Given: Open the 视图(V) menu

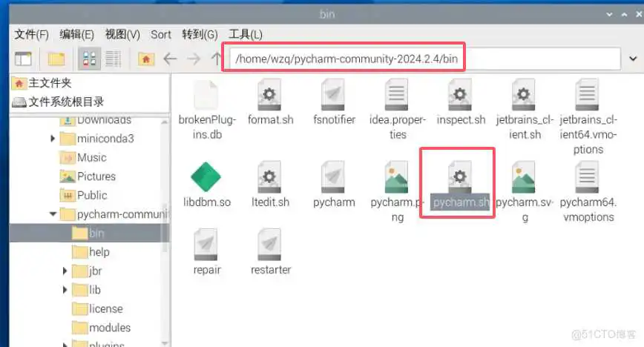Looking at the screenshot, I should pyautogui.click(x=122, y=35).
